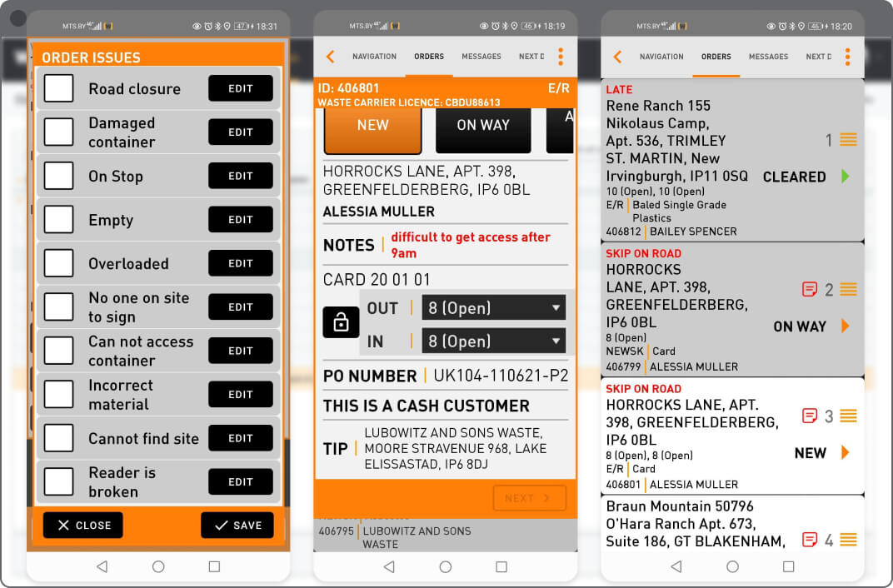893x588 pixels.
Task: Close the Order Issues dialog
Action: [x=83, y=526]
